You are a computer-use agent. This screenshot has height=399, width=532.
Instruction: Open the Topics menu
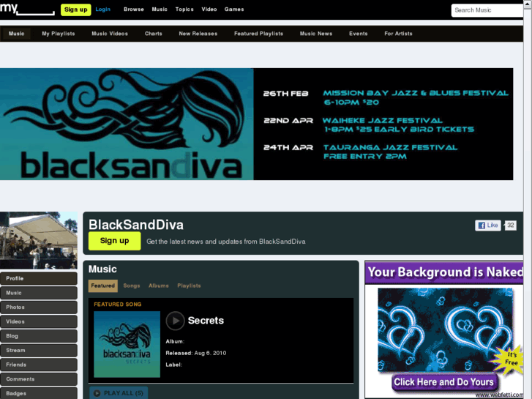tap(184, 10)
